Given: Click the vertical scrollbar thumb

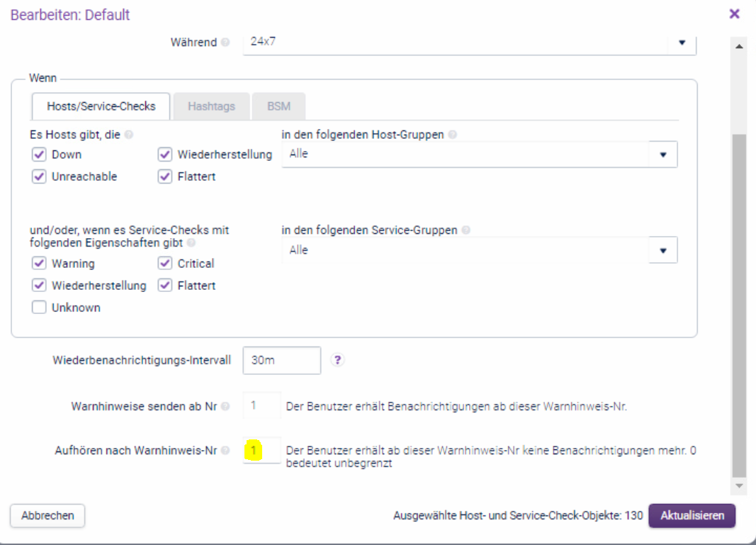Looking at the screenshot, I should pyautogui.click(x=739, y=305).
